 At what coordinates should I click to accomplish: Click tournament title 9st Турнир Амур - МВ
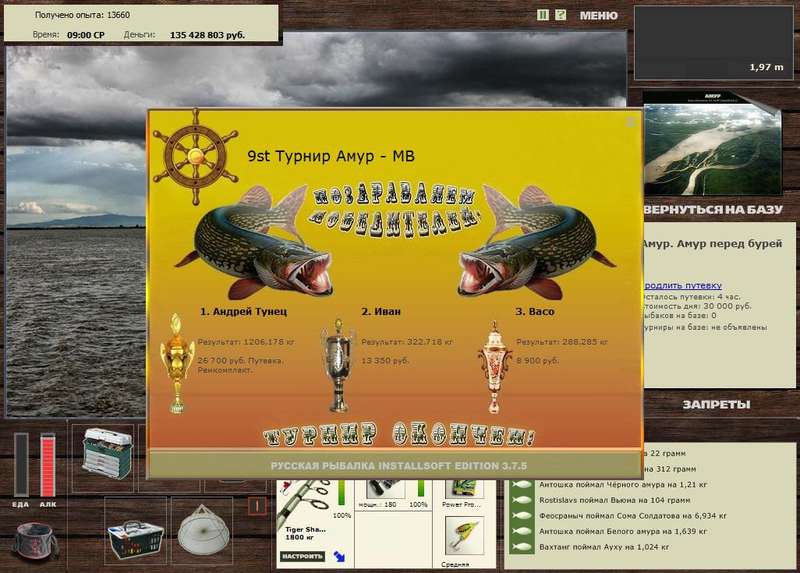pyautogui.click(x=331, y=156)
